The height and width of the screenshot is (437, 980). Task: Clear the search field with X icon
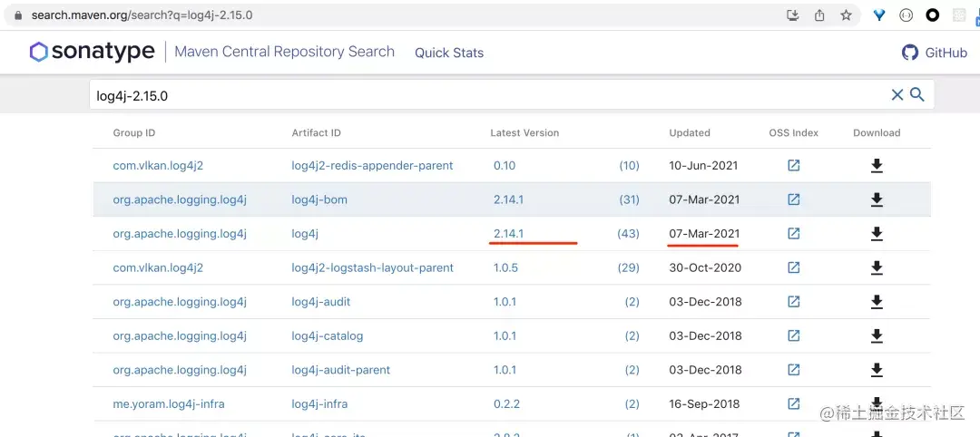click(897, 95)
